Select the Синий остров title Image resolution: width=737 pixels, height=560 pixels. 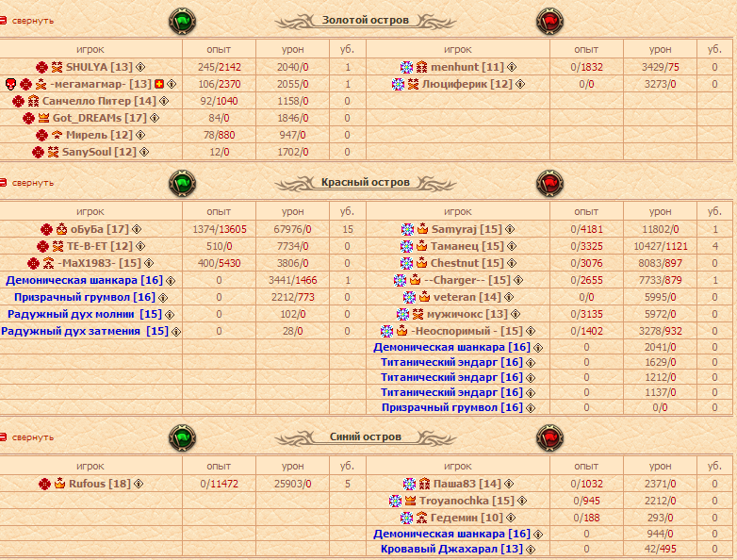click(x=366, y=436)
